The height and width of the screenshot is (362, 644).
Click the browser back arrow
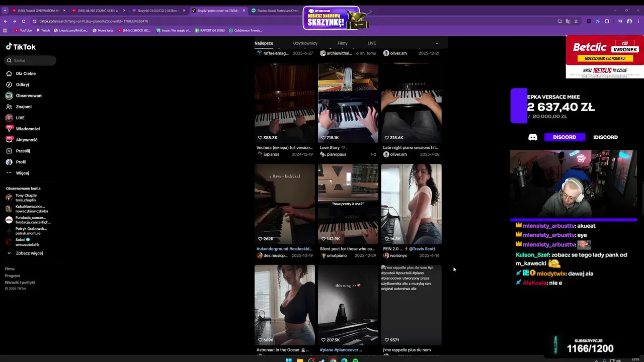pyautogui.click(x=6, y=21)
